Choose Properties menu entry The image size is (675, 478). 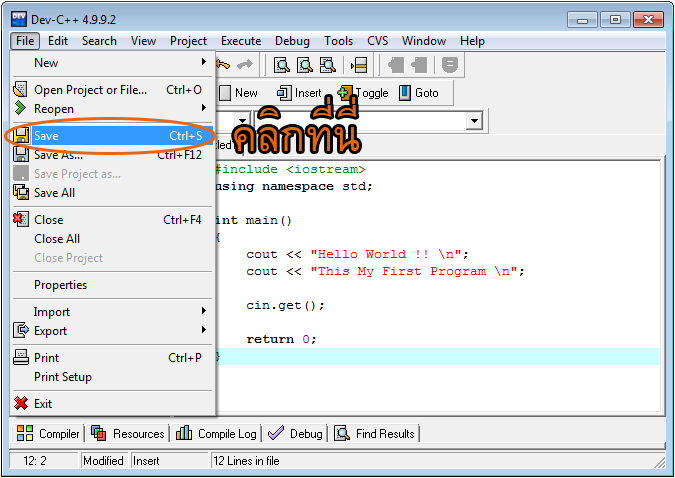point(113,285)
